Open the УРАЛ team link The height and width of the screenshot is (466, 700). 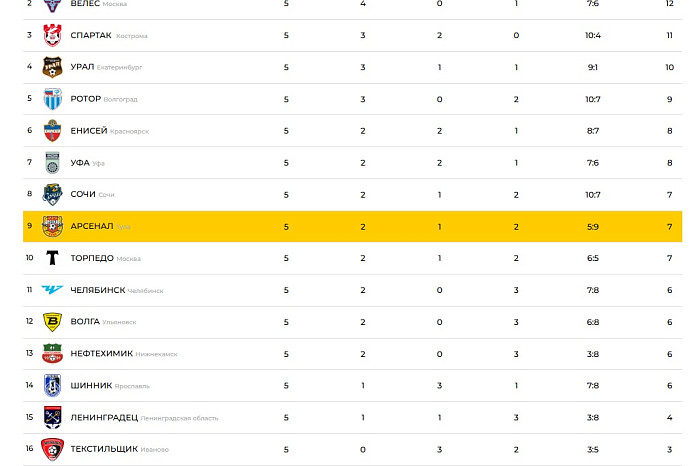point(82,67)
